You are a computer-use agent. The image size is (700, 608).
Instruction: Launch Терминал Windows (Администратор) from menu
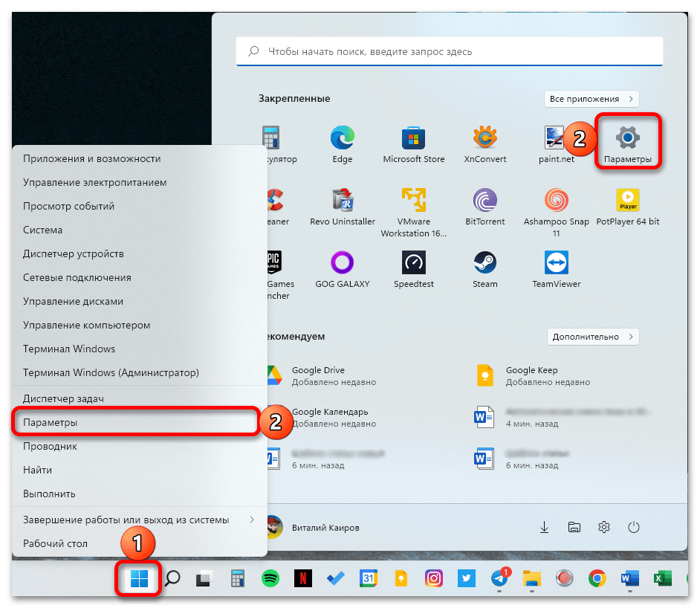(139, 372)
